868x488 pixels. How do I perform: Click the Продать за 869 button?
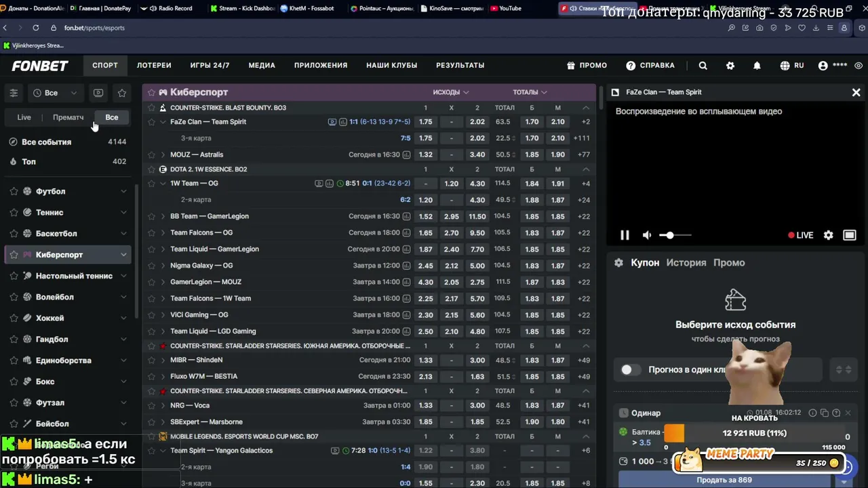(x=724, y=480)
